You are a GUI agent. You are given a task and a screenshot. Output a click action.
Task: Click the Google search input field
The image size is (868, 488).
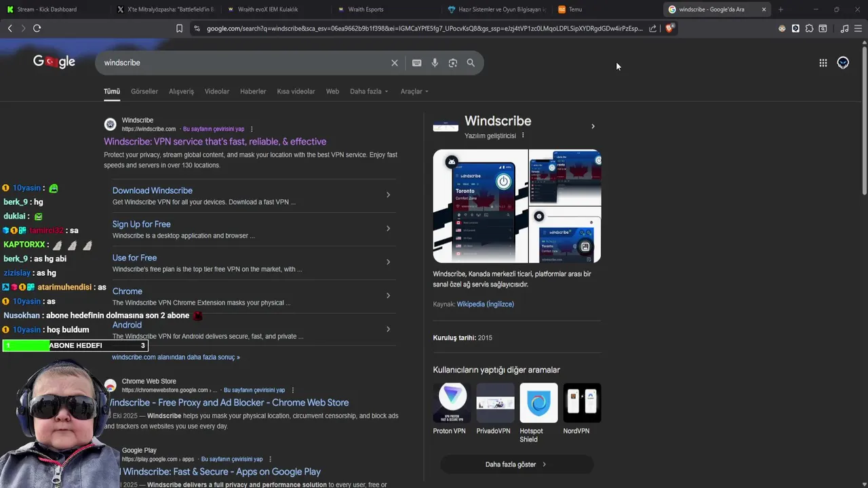click(244, 63)
